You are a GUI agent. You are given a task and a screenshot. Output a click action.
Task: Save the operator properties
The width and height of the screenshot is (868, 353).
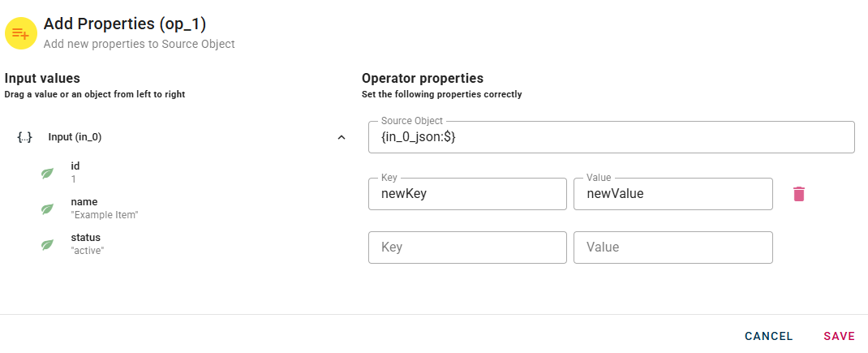pos(839,336)
